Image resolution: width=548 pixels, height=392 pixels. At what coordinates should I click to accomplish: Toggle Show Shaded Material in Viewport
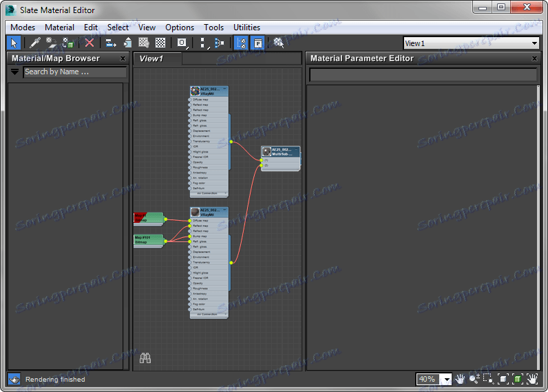coord(144,43)
